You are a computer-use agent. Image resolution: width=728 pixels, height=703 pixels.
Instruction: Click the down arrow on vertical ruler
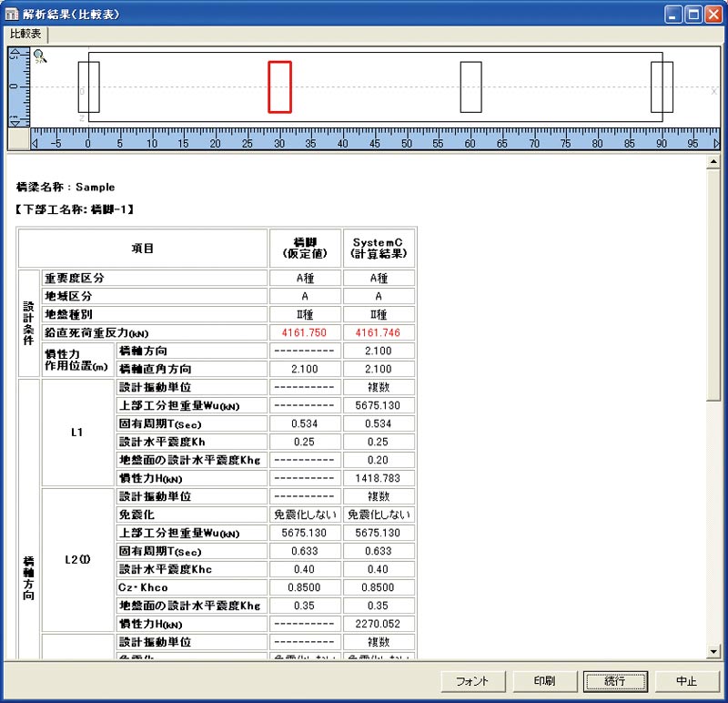pyautogui.click(x=15, y=122)
